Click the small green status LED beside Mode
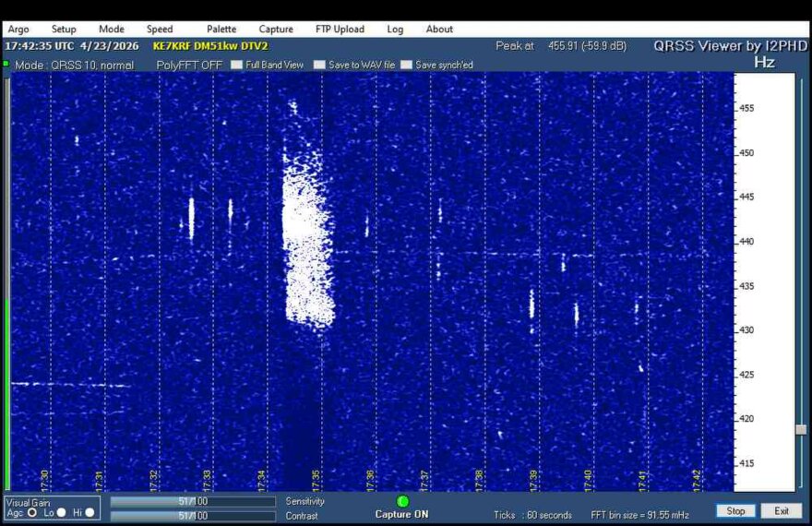Image resolution: width=812 pixels, height=526 pixels. coord(6,65)
